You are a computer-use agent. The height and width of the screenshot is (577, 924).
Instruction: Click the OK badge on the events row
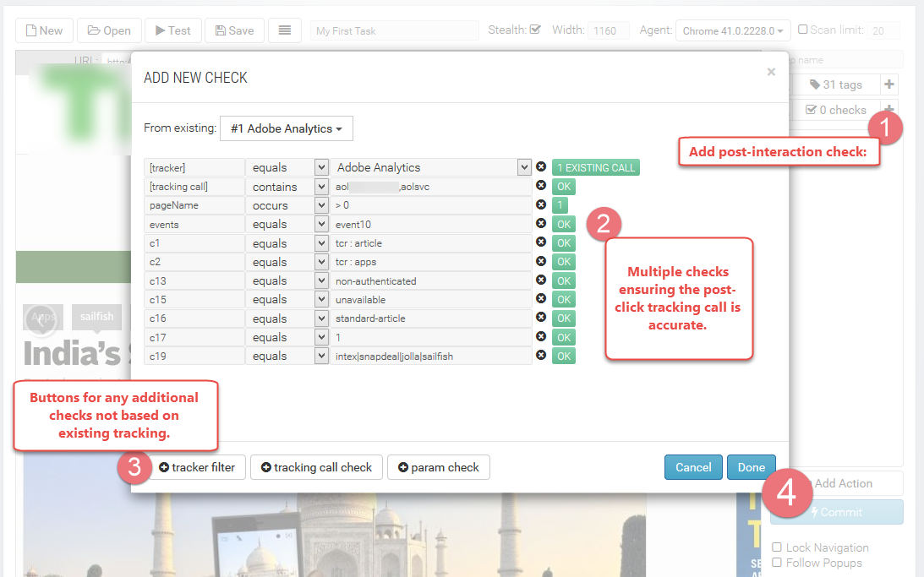(563, 225)
